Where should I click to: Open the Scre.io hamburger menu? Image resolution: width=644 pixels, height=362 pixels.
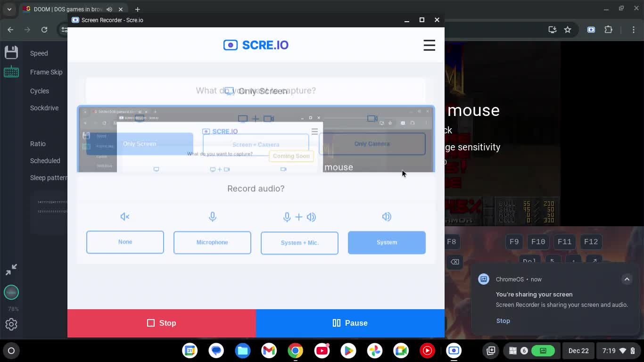pyautogui.click(x=429, y=45)
